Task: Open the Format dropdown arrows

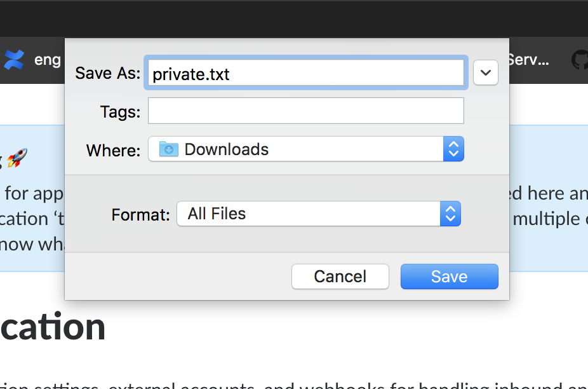Action: [450, 214]
